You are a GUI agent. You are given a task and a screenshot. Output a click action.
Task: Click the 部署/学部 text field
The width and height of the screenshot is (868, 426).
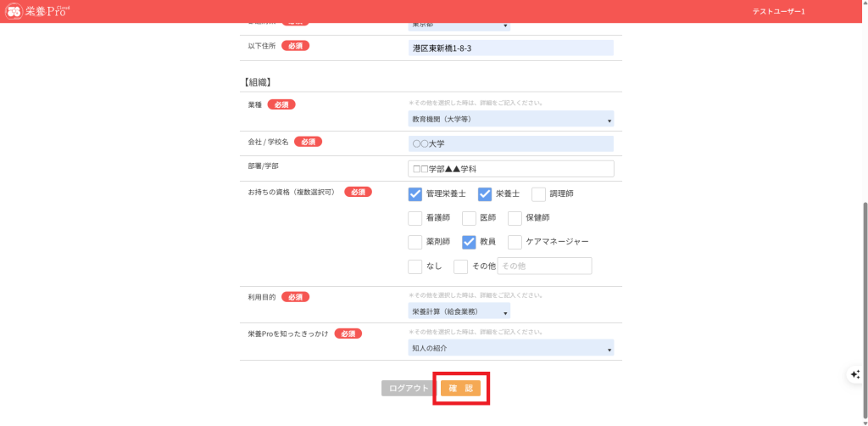click(510, 169)
